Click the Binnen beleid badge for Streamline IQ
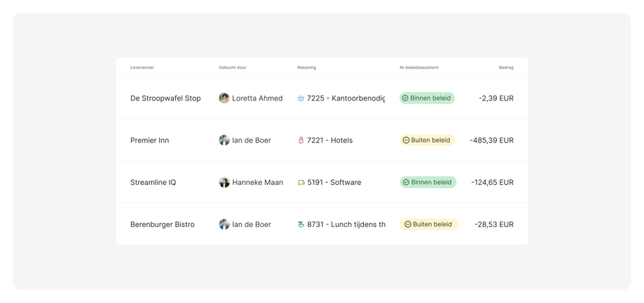 pyautogui.click(x=428, y=182)
